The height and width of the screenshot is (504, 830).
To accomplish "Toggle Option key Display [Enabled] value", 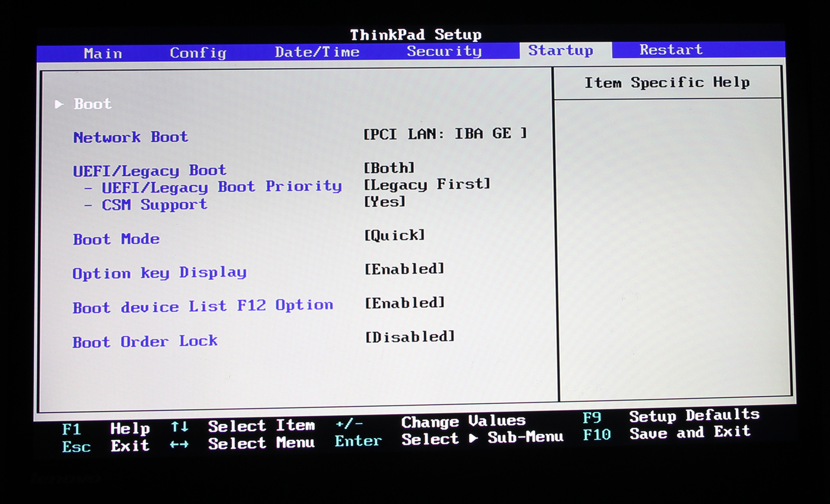I will 404,269.
